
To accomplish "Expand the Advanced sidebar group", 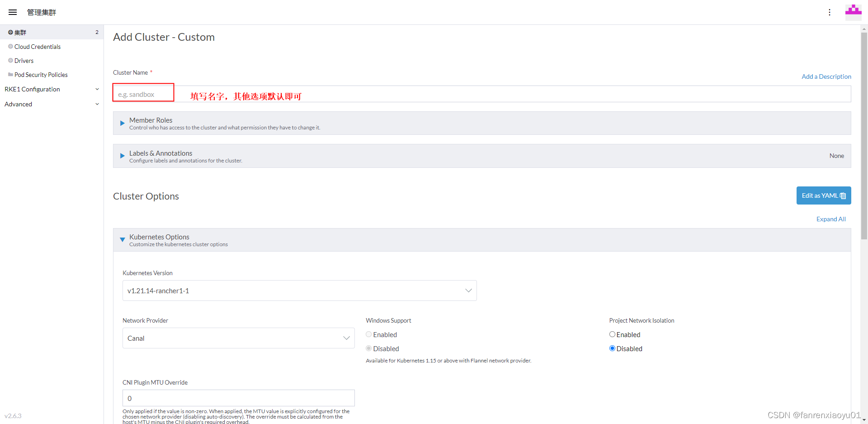I will tap(52, 104).
